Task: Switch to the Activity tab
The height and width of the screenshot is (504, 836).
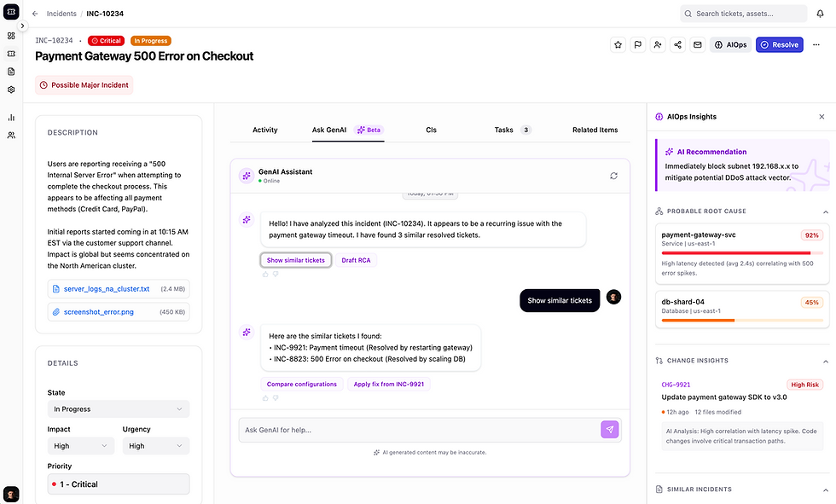Action: [265, 130]
